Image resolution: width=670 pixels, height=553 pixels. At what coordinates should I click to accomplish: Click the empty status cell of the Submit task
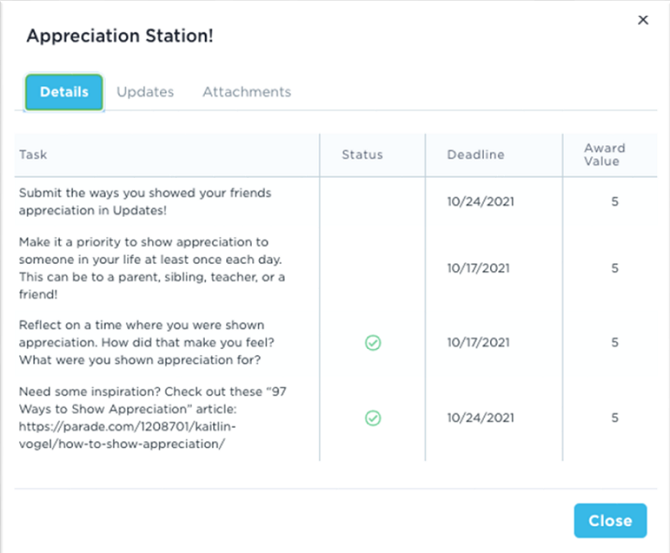(373, 201)
